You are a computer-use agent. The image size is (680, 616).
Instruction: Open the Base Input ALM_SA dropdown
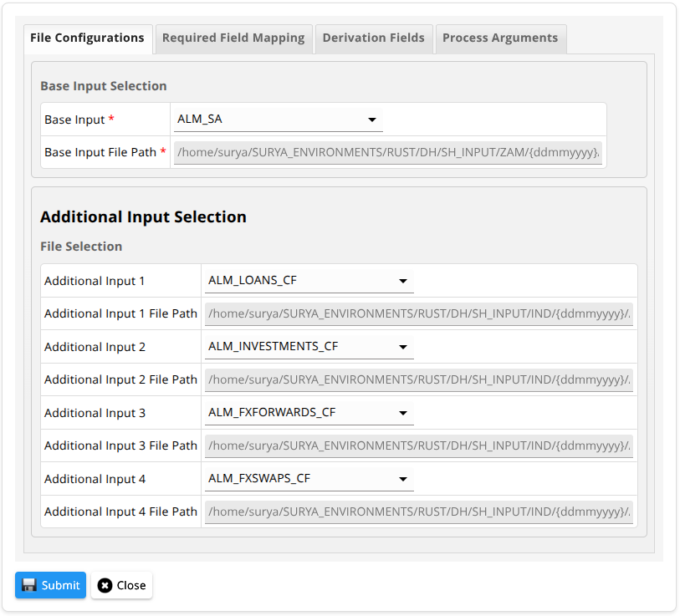point(278,120)
